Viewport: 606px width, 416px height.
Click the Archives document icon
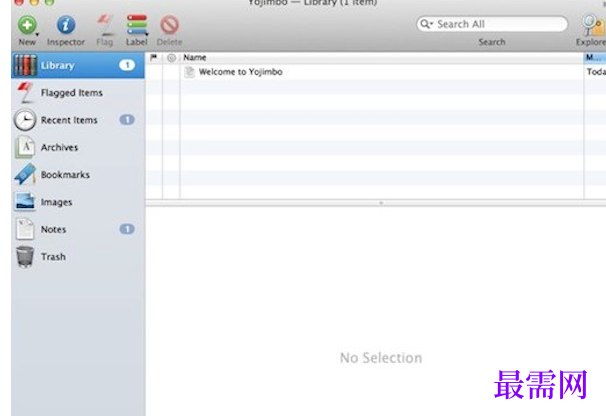pyautogui.click(x=25, y=147)
